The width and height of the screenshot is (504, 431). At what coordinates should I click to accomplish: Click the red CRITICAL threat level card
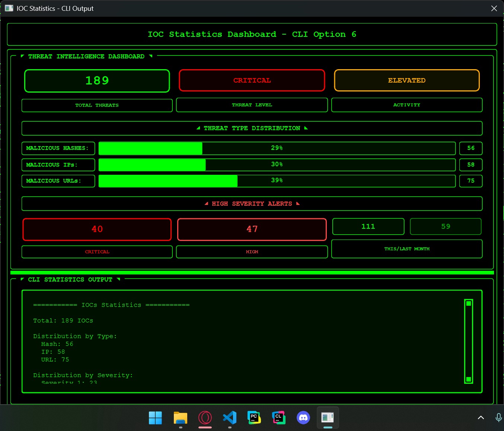[252, 80]
